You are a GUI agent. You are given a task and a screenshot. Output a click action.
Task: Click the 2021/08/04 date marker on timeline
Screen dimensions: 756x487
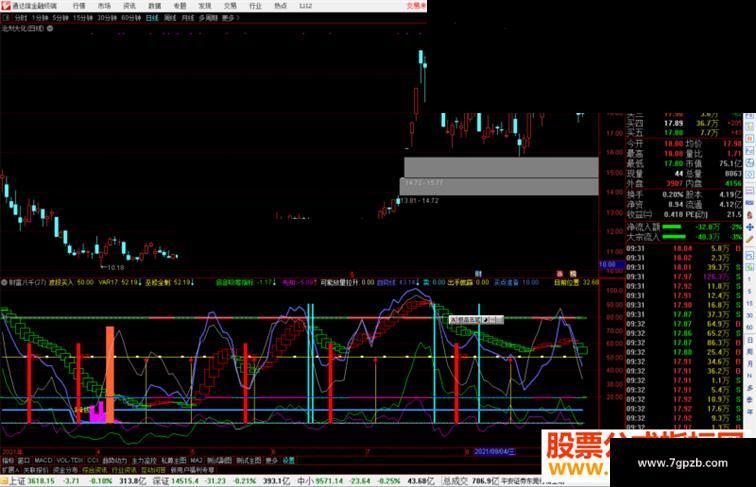495,452
